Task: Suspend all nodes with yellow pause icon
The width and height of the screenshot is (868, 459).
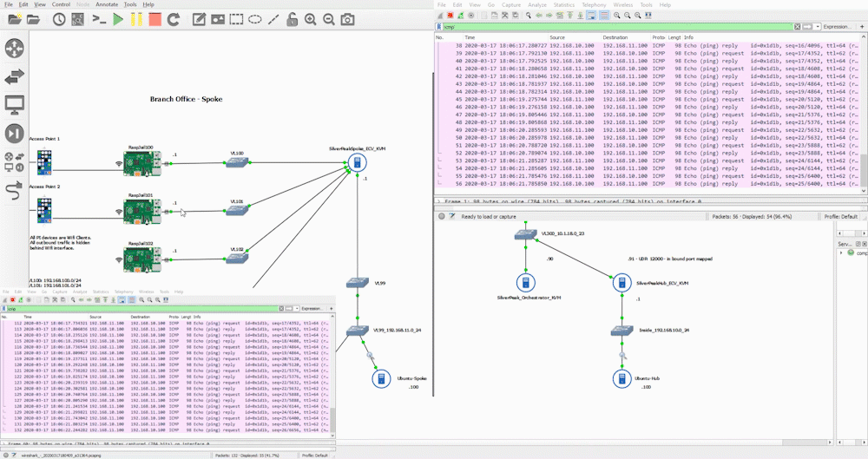Action: pyautogui.click(x=136, y=20)
